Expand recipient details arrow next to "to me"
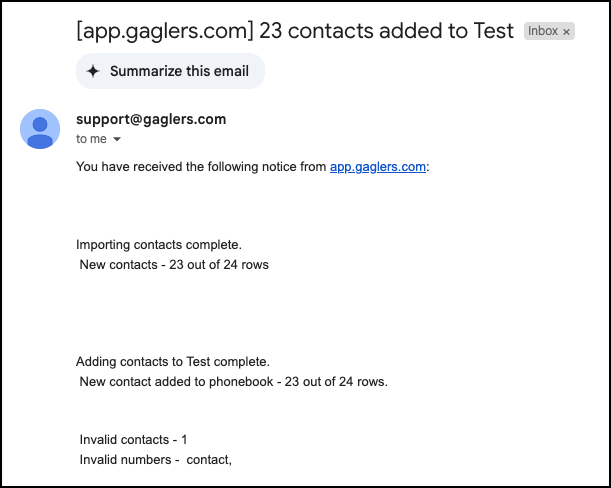 tap(117, 139)
